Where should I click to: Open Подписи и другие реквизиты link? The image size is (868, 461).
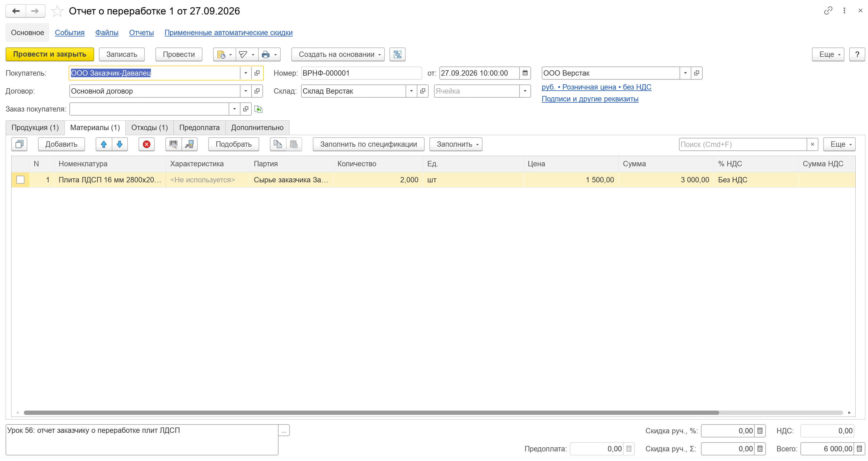(x=590, y=99)
